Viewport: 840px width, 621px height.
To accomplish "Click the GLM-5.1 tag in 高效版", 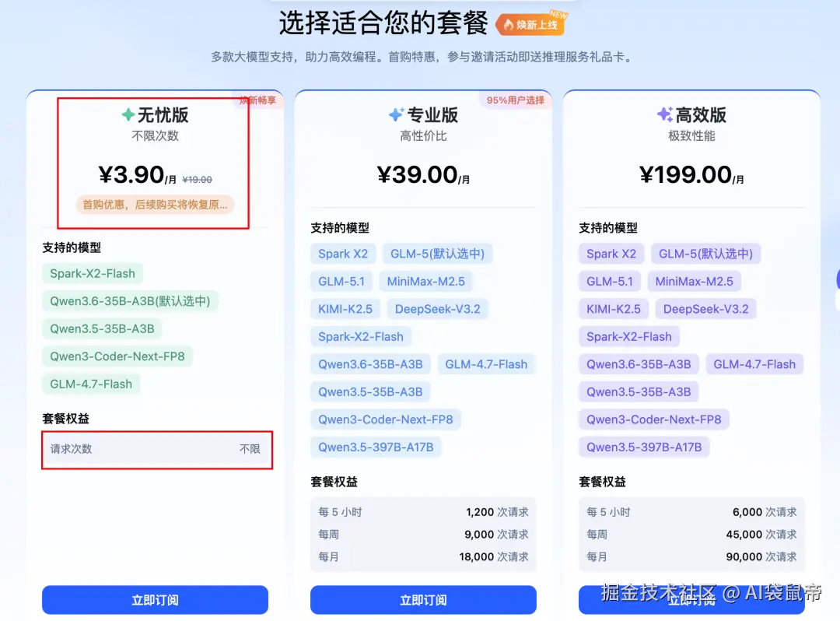I will click(x=610, y=281).
